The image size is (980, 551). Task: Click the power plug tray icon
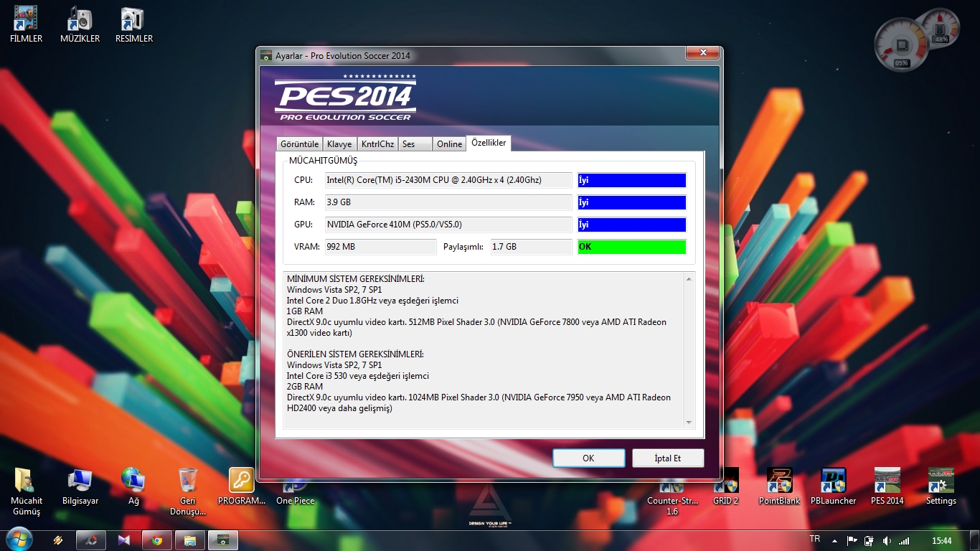coord(869,541)
